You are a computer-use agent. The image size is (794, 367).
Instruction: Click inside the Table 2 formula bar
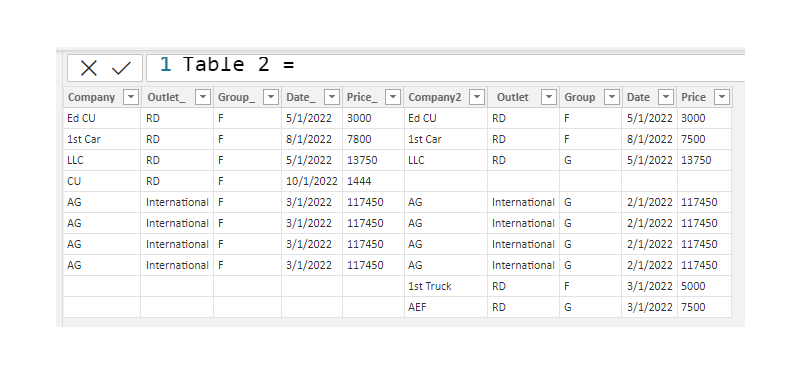[x=446, y=68]
